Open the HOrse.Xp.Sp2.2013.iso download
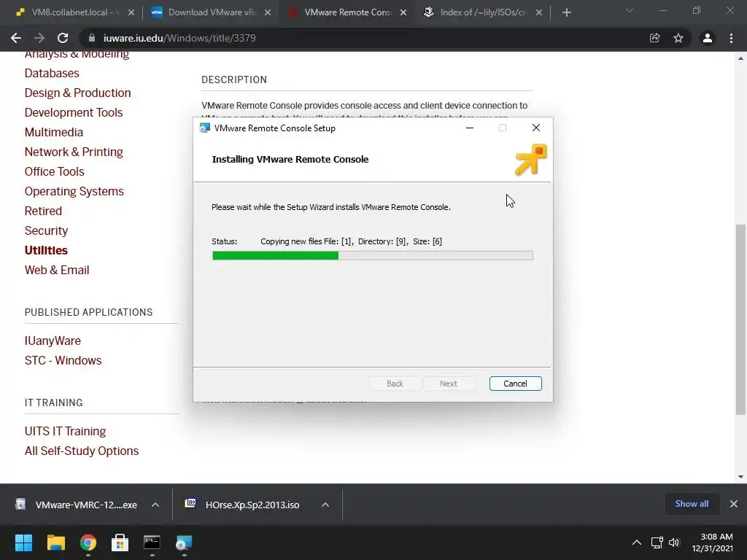Viewport: 747px width, 560px height. [x=244, y=505]
